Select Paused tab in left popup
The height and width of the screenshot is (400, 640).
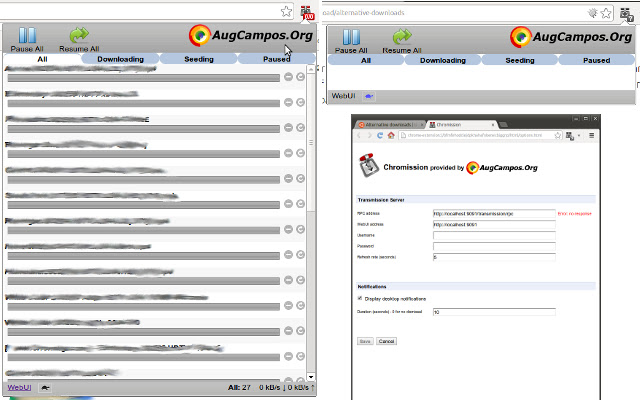[276, 59]
